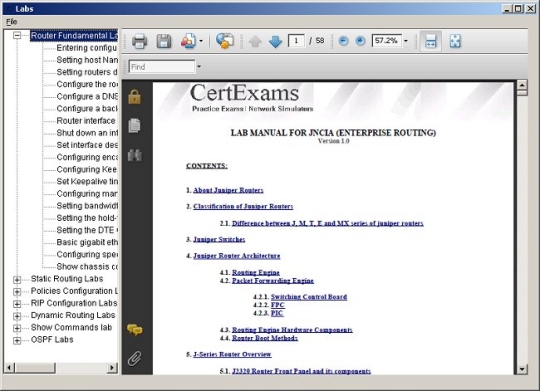540x391 pixels.
Task: Open the email/share document icon
Action: 188,41
